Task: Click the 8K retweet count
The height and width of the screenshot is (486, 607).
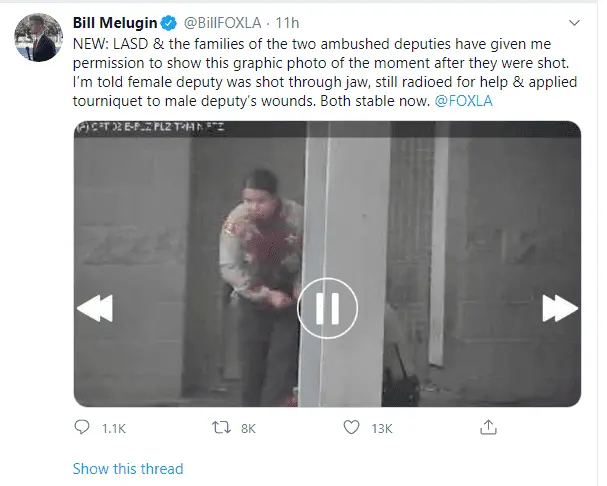Action: (x=249, y=429)
